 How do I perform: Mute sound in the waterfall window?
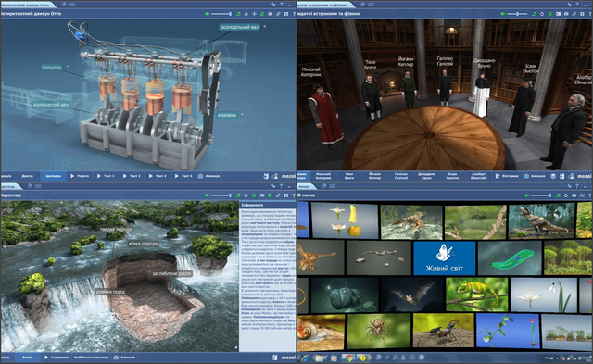click(207, 195)
